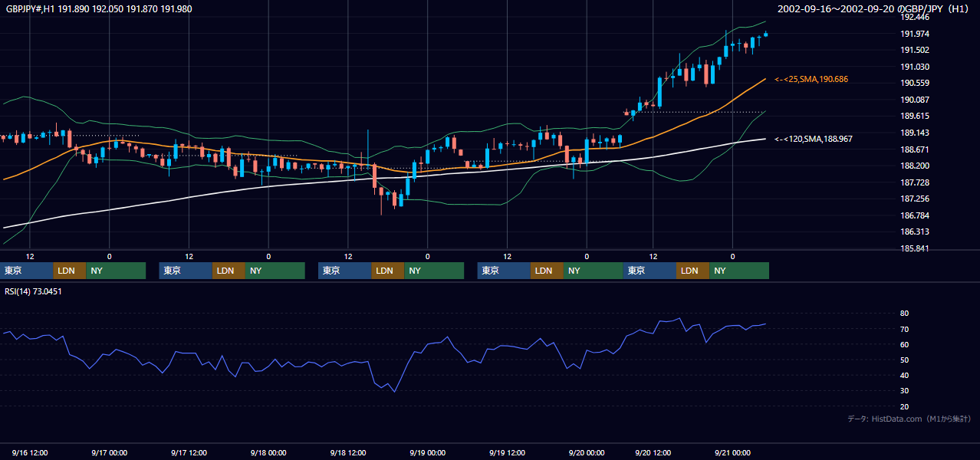Click the 9/18 12:00 time label

click(x=348, y=453)
